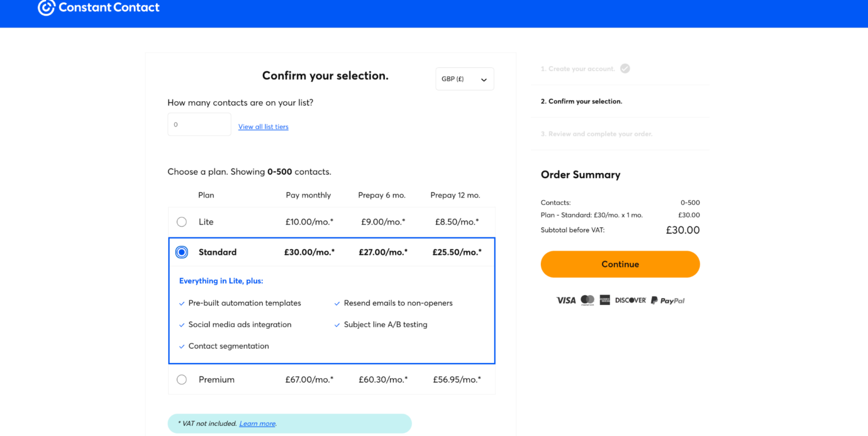
Task: Click the Learn more link about VAT
Action: tap(257, 423)
